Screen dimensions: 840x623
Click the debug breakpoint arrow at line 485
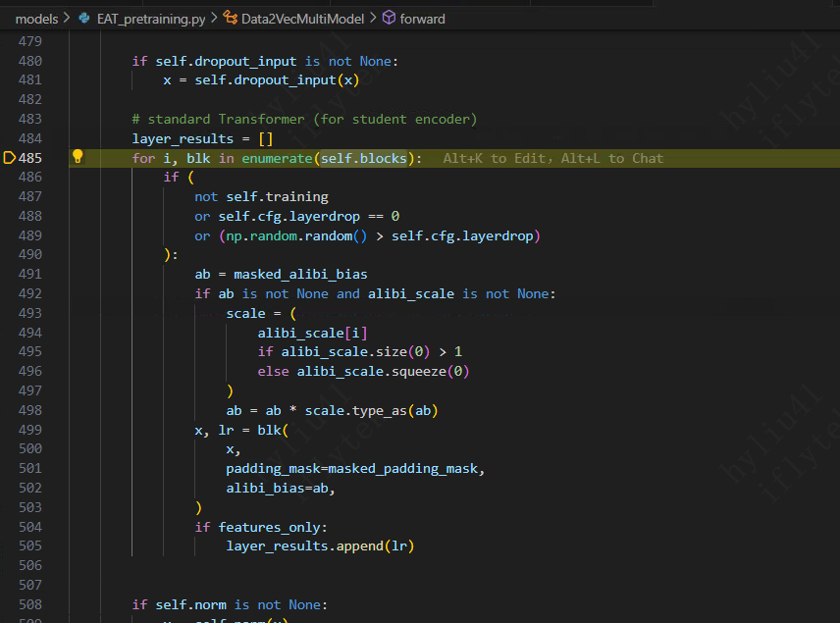[x=9, y=158]
